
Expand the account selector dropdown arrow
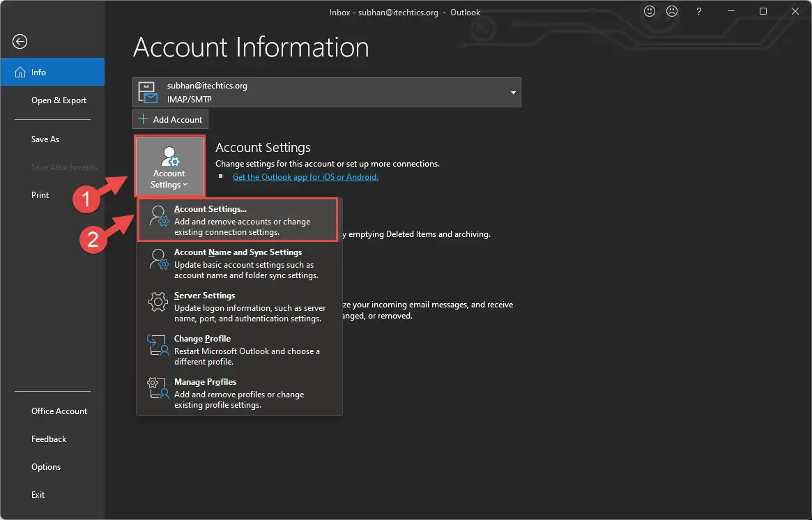(513, 93)
